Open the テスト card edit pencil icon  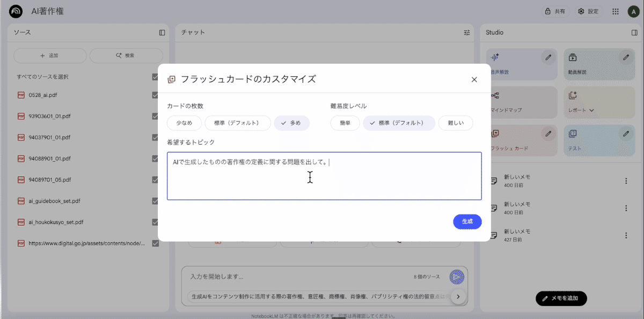(626, 133)
